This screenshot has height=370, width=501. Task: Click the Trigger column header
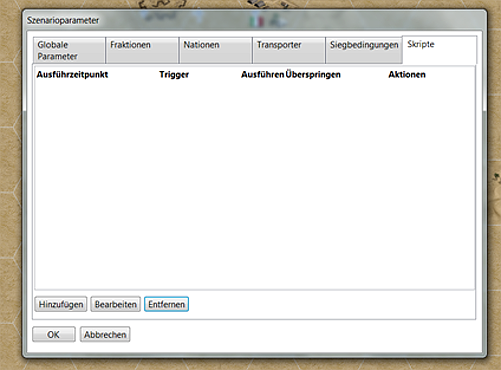(x=174, y=74)
